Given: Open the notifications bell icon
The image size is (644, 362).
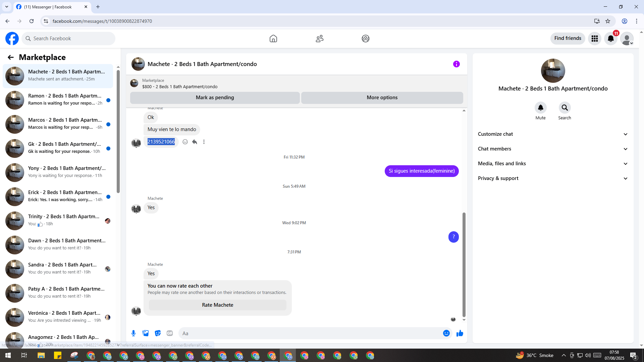Looking at the screenshot, I should pyautogui.click(x=611, y=39).
